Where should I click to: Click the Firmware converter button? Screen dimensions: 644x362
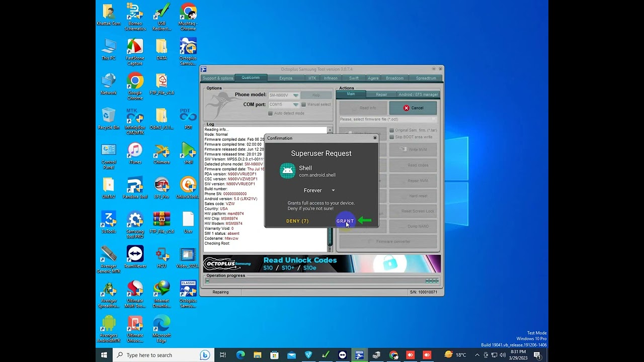[x=388, y=242]
